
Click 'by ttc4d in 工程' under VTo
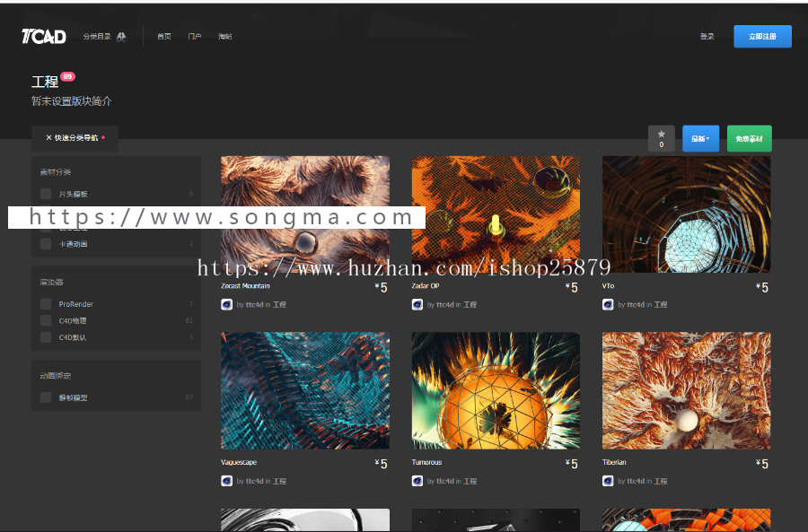click(x=643, y=305)
